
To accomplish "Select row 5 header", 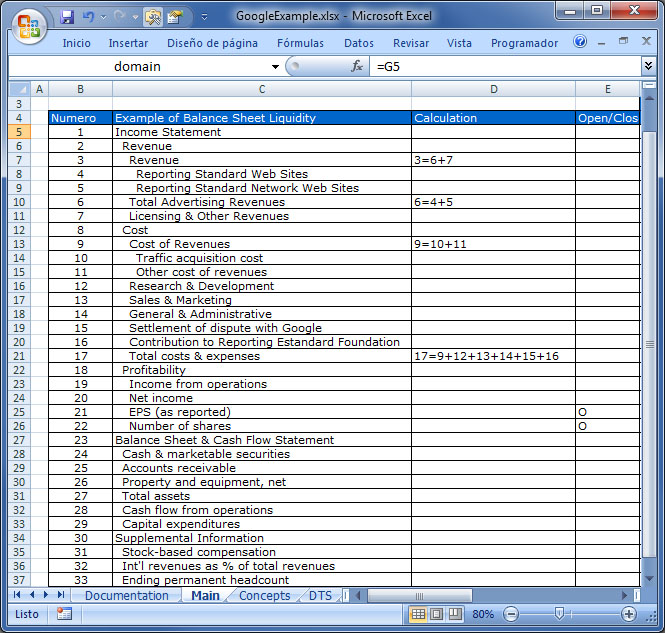I will click(x=19, y=132).
